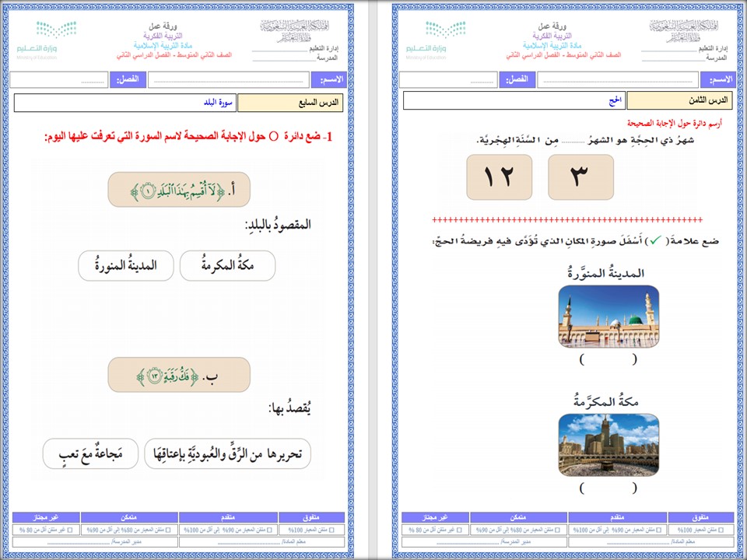Click the 'الاسم:' label on the left page
The width and height of the screenshot is (747, 560).
329,80
